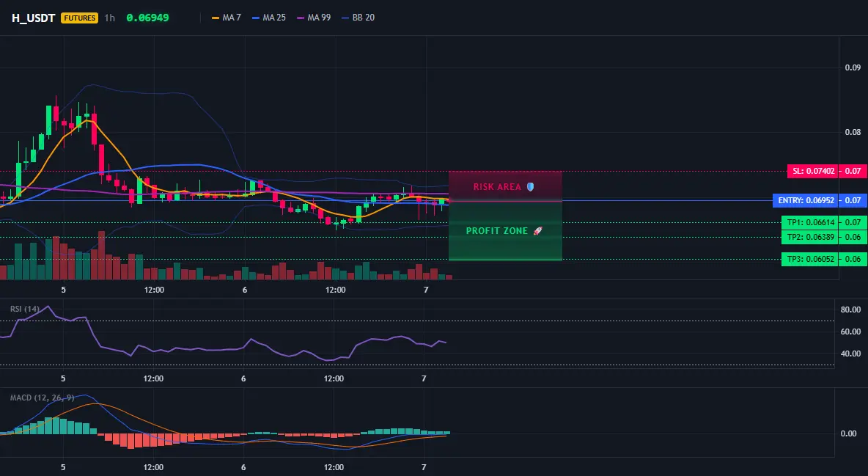Click the yellow FUTURES badge
Viewport: 868px width, 476px height.
point(80,18)
